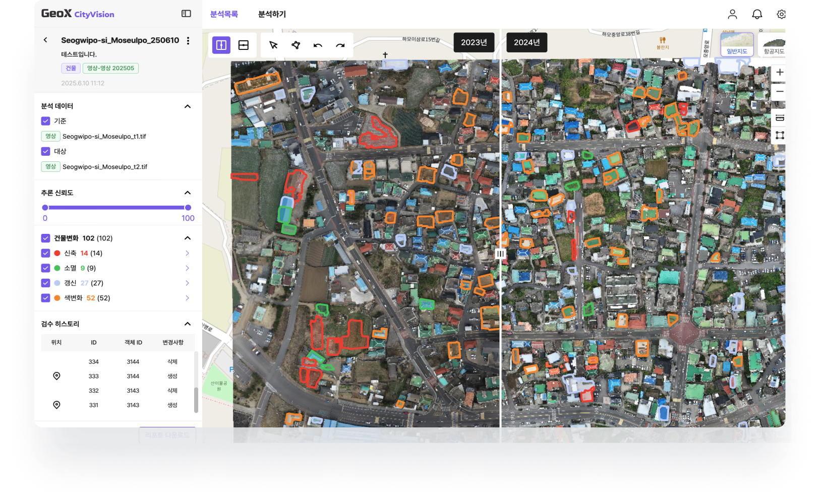The width and height of the screenshot is (820, 504).
Task: Open the ruler measurement tool
Action: pos(780,118)
